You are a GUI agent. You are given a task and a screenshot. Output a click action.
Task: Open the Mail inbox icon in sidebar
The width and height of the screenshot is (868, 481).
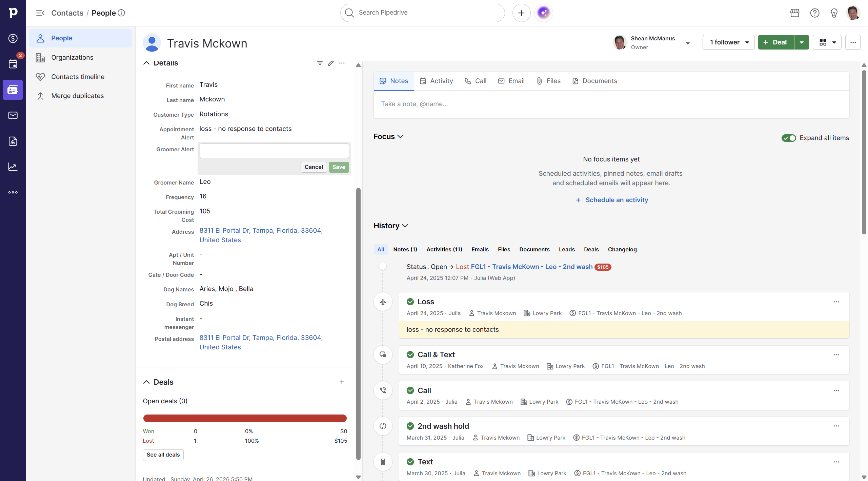tap(13, 115)
